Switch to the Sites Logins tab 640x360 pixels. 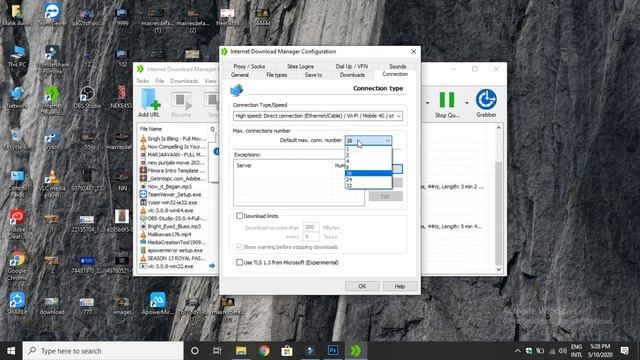tap(300, 66)
